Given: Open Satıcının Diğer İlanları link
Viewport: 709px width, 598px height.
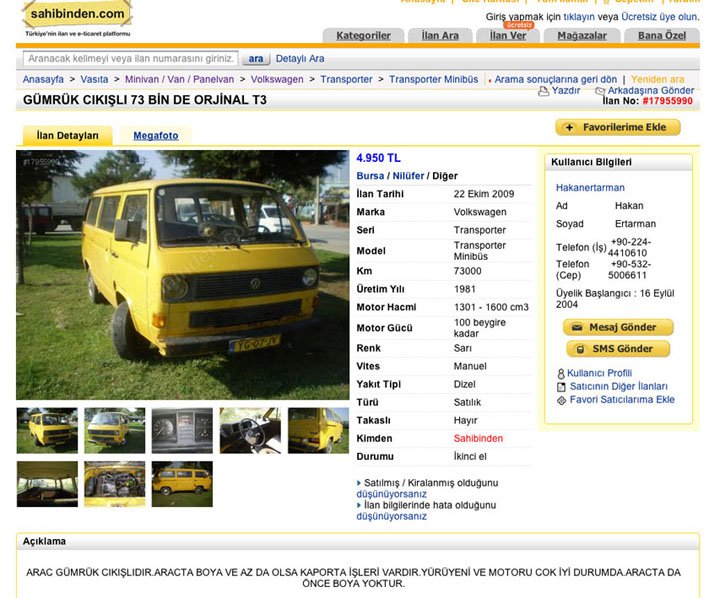Looking at the screenshot, I should click(619, 387).
